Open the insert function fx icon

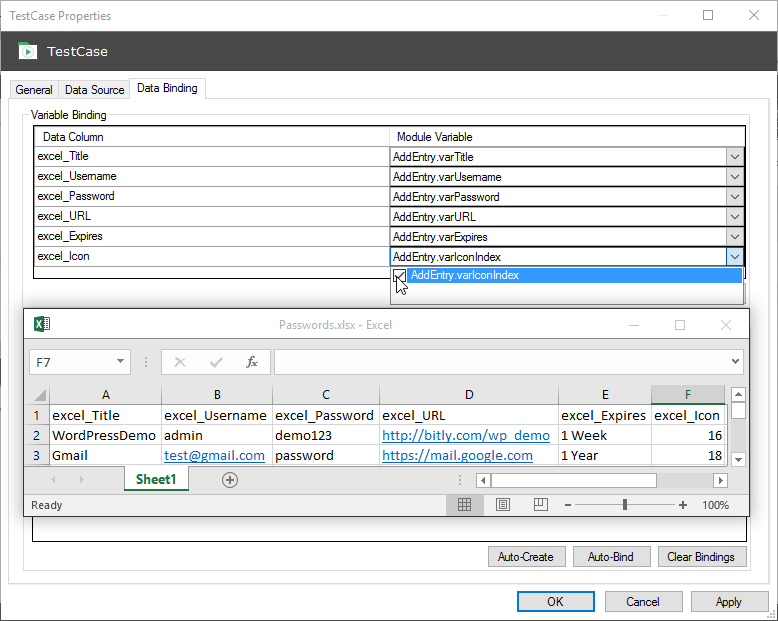(x=252, y=362)
